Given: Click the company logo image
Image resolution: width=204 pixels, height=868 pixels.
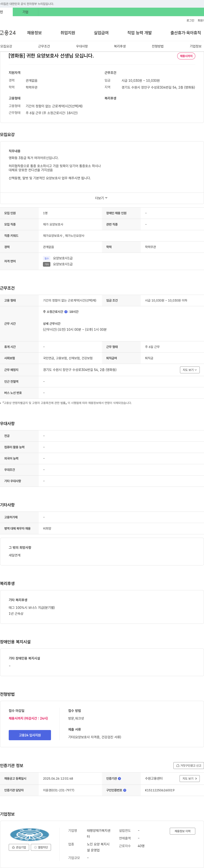Looking at the screenshot, I should click(x=30, y=834).
